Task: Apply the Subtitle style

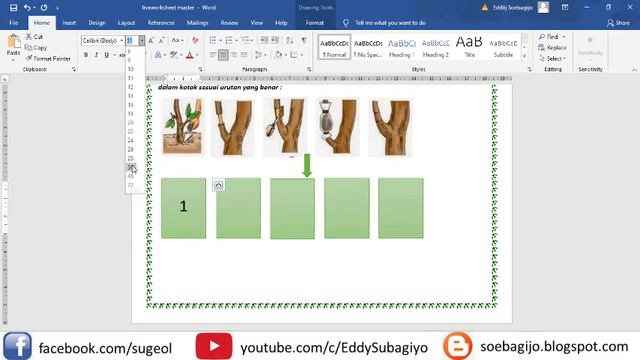Action: (x=503, y=47)
